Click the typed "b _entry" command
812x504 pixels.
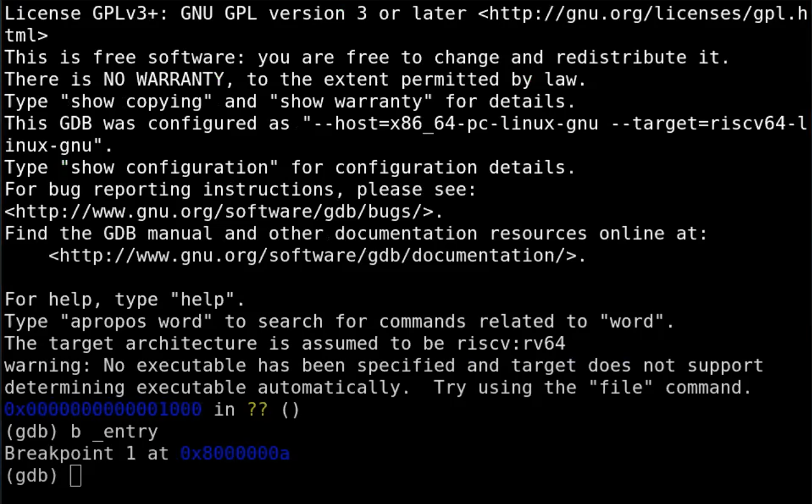(x=114, y=432)
